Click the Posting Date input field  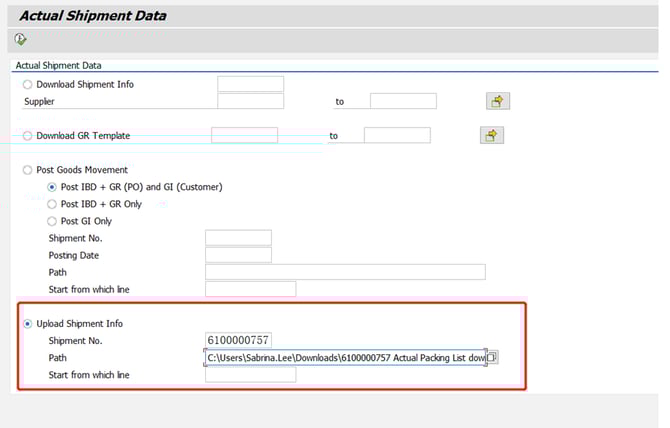(238, 255)
